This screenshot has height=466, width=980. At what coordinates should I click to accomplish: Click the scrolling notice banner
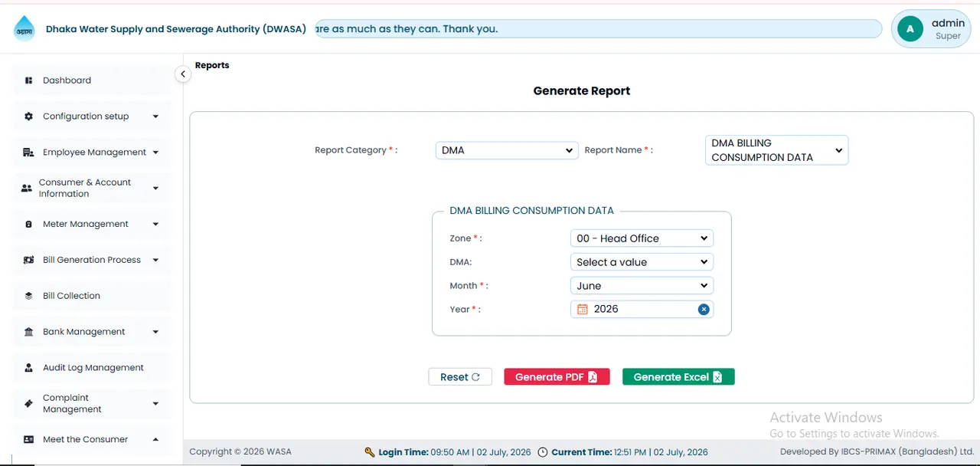click(598, 29)
